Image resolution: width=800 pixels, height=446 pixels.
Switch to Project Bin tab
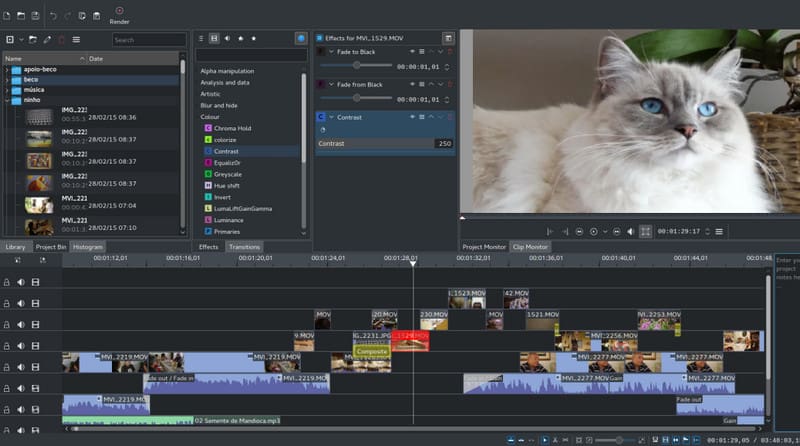51,247
